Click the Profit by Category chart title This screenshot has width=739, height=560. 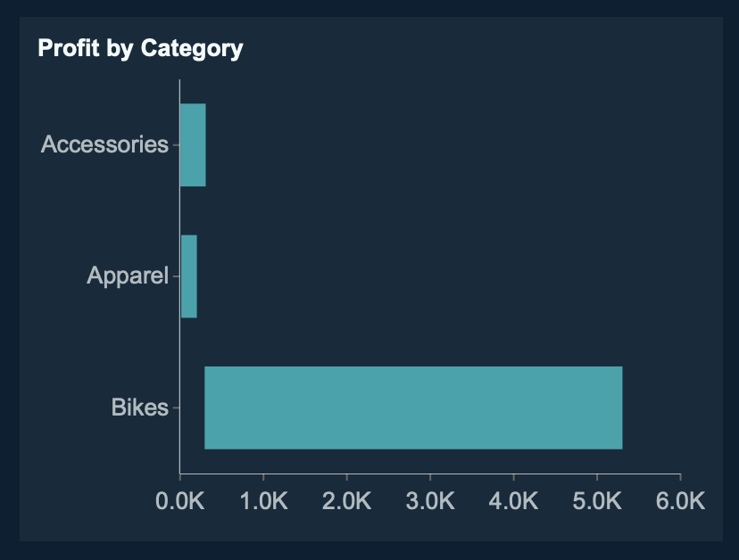(140, 48)
